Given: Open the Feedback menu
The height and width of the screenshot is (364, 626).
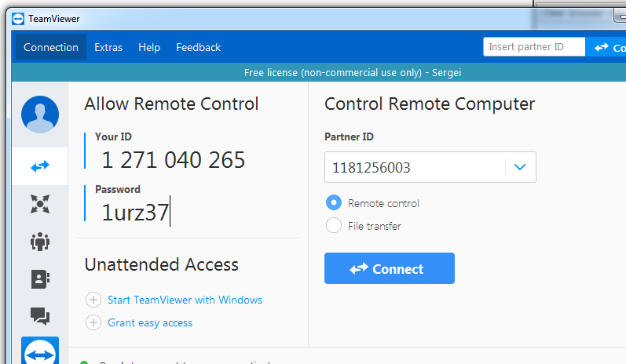Looking at the screenshot, I should pos(199,47).
